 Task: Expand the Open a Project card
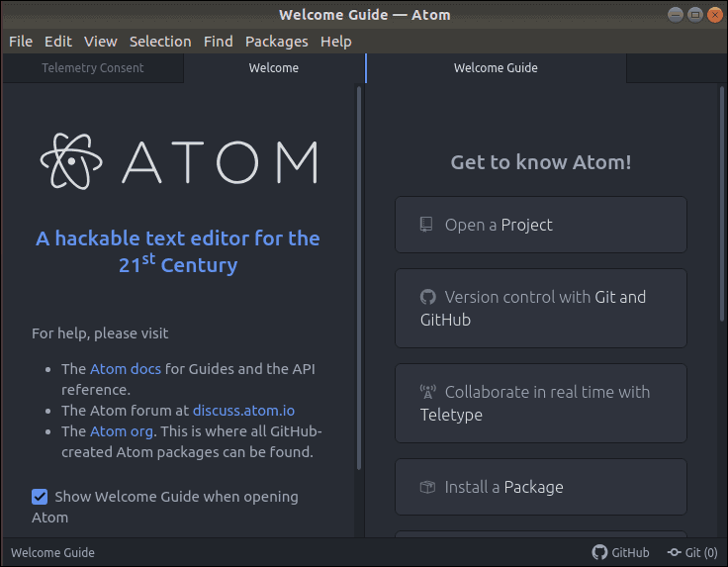click(541, 225)
